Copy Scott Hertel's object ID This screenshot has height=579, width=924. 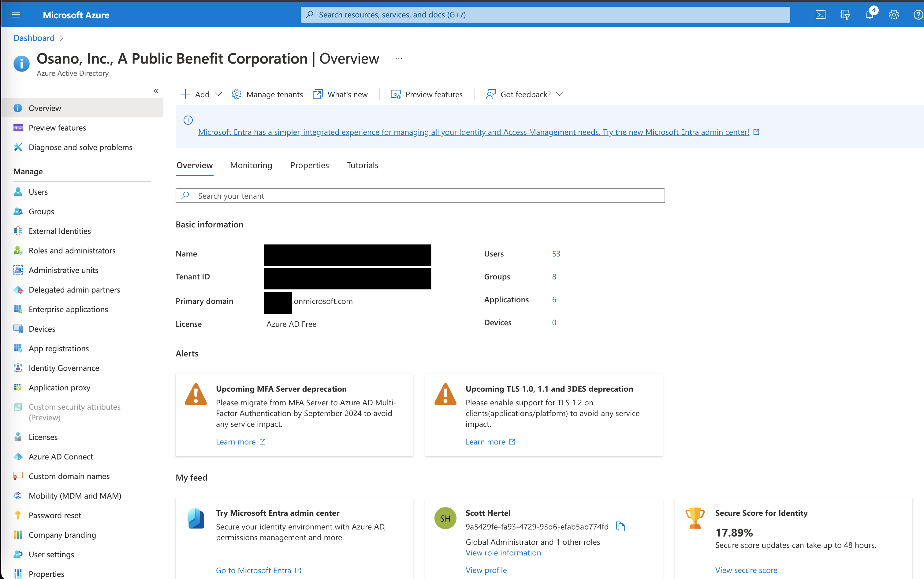(620, 526)
